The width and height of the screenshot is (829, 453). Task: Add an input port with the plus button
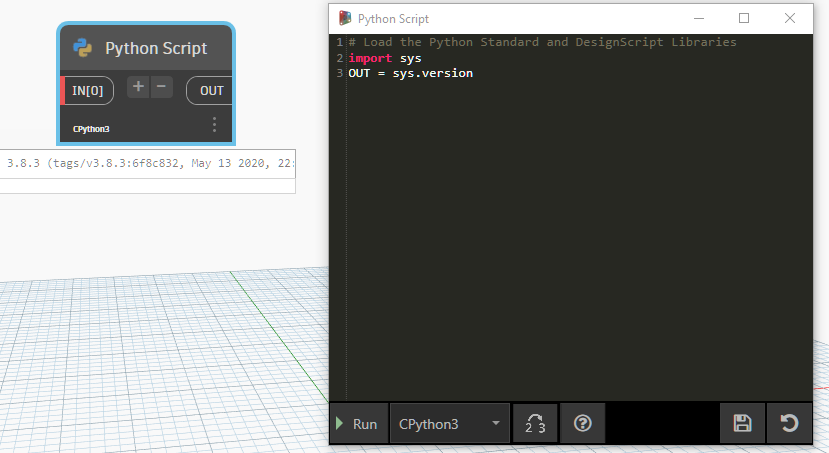[138, 88]
